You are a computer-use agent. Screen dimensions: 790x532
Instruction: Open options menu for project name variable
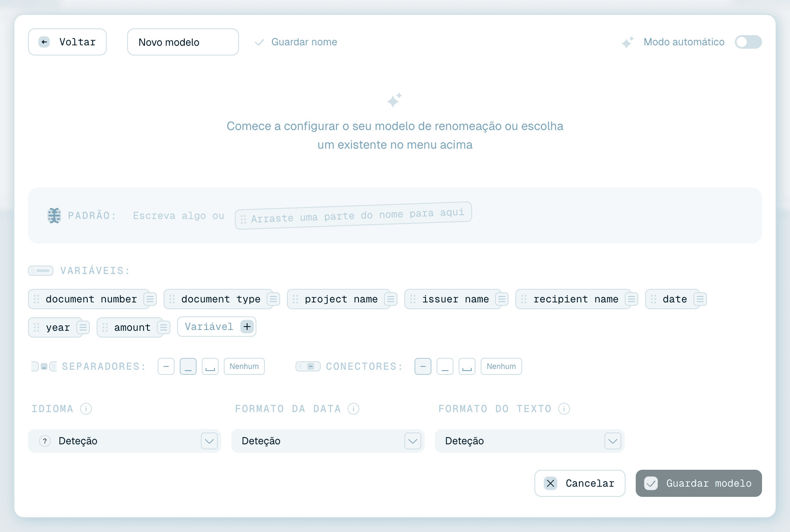391,299
